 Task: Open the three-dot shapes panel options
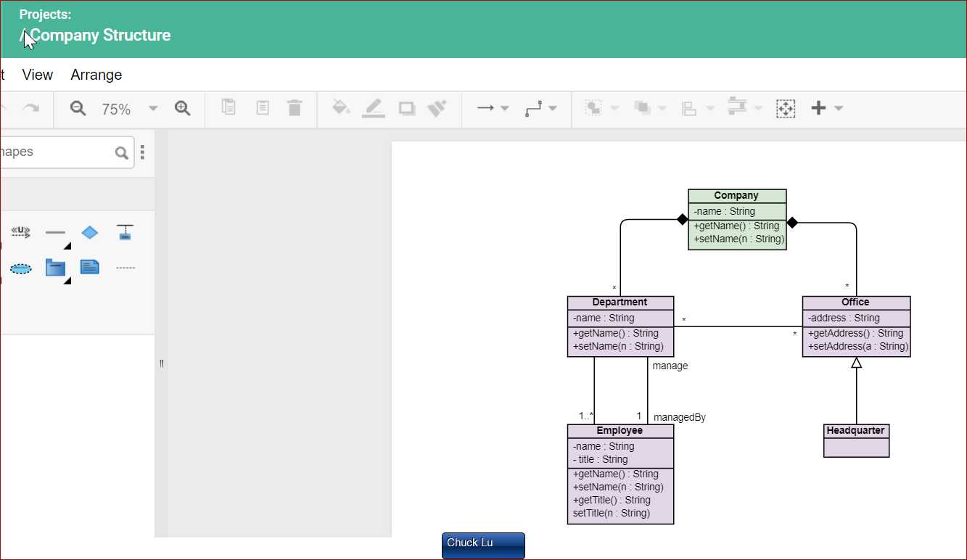pyautogui.click(x=142, y=152)
